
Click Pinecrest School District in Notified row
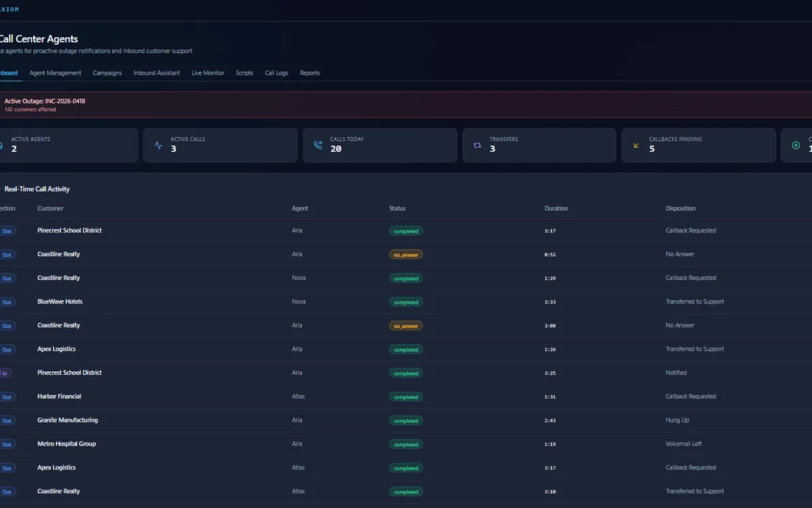70,373
